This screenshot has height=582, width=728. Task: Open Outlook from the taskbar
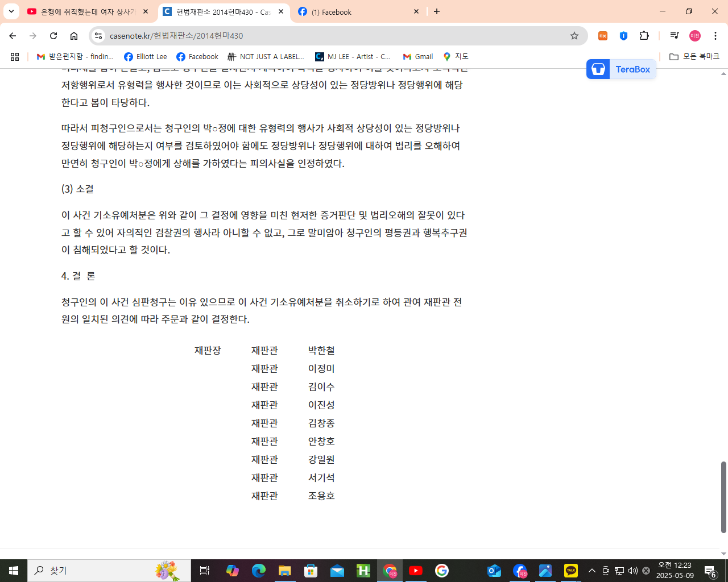494,571
